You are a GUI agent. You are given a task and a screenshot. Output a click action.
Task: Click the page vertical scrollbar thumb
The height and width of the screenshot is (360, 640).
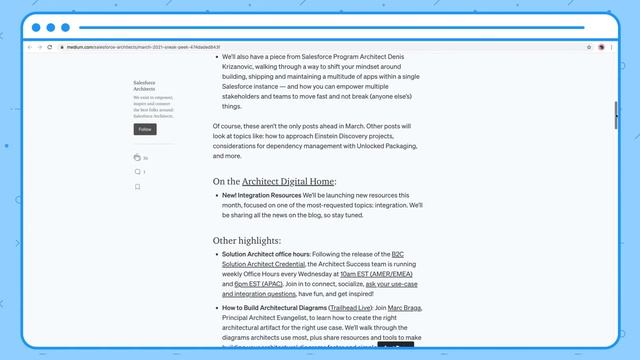(x=616, y=116)
